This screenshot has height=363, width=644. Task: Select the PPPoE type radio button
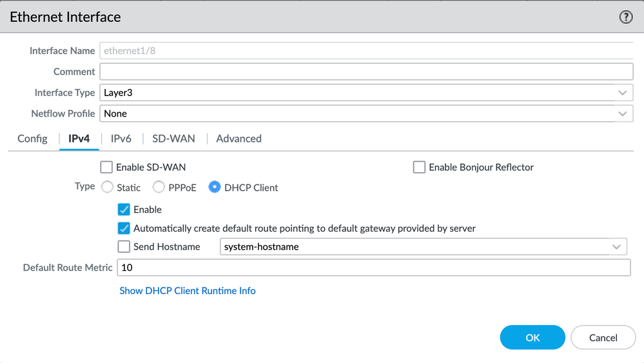(x=159, y=188)
